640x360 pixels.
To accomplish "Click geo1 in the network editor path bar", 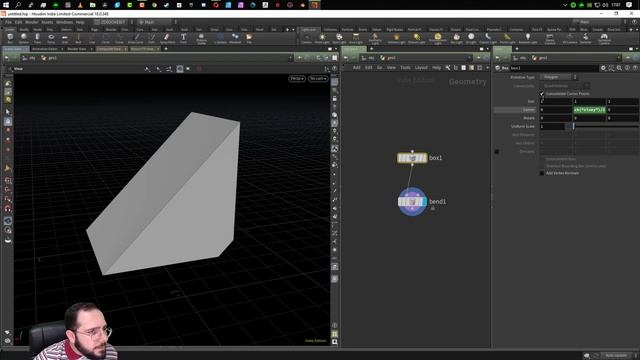I will 391,58.
